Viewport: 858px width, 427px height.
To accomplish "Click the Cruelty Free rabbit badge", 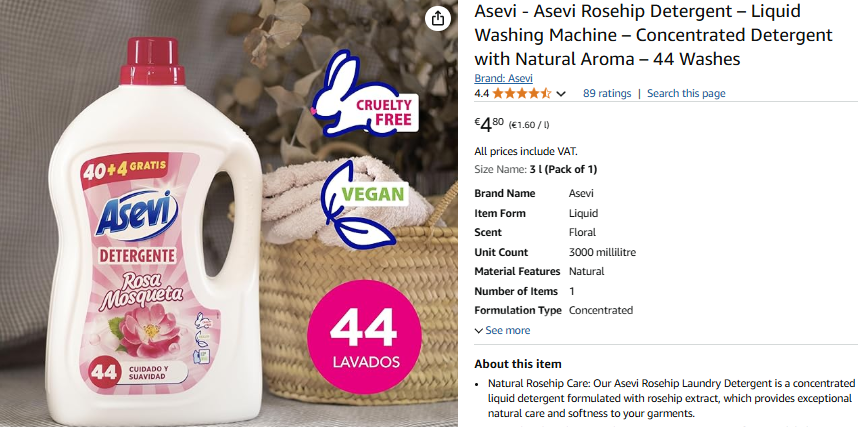I will 365,94.
